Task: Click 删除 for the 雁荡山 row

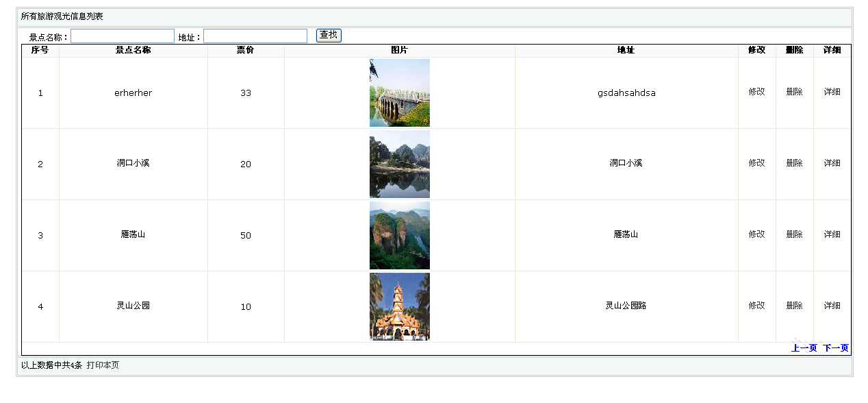Action: pyautogui.click(x=794, y=234)
